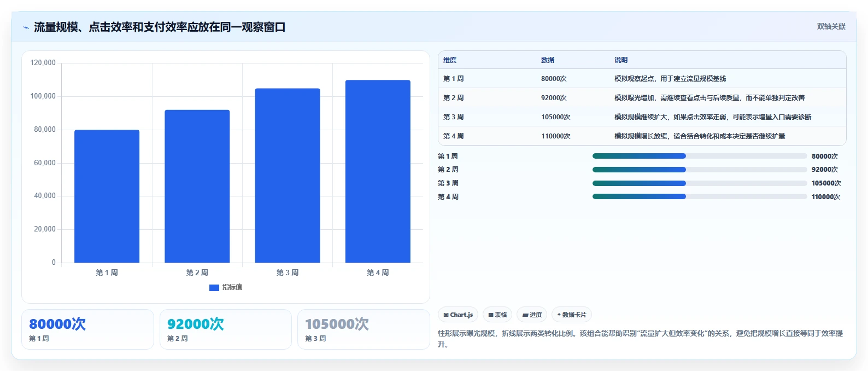Click the 数据 column header
Screen dimensions: 868x371
click(548, 60)
